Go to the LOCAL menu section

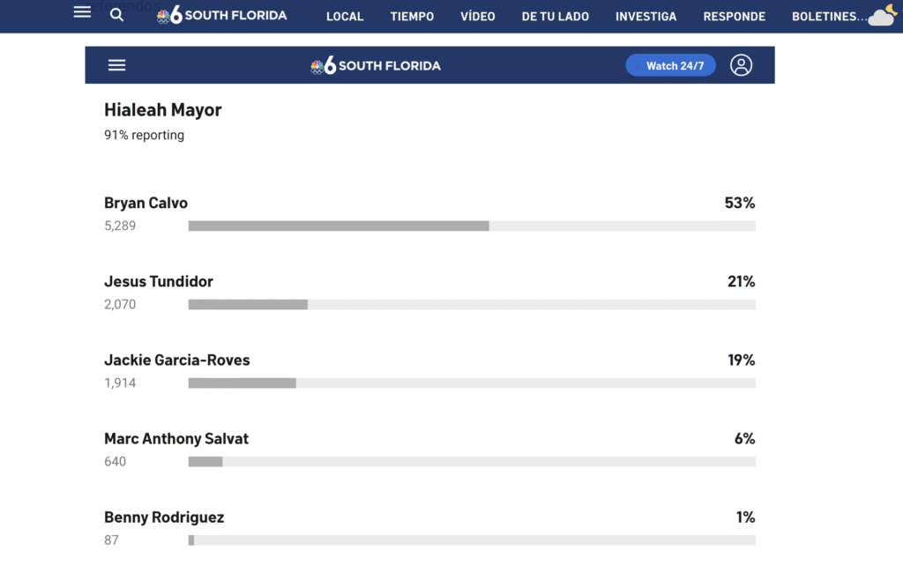point(345,17)
